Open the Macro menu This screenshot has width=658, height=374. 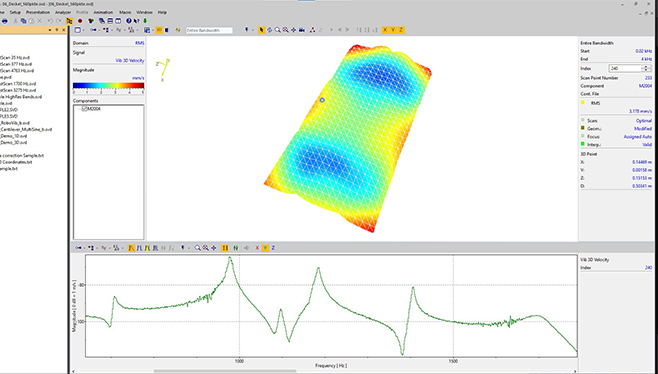125,13
